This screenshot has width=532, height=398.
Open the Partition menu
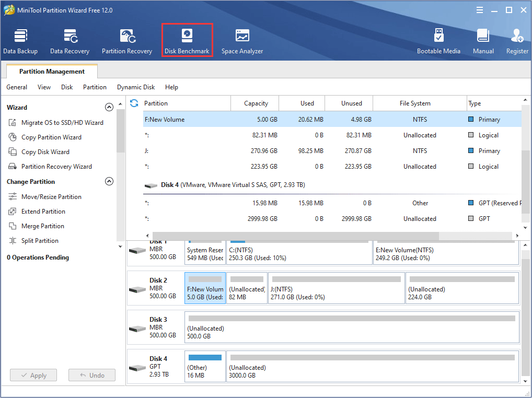coord(95,87)
